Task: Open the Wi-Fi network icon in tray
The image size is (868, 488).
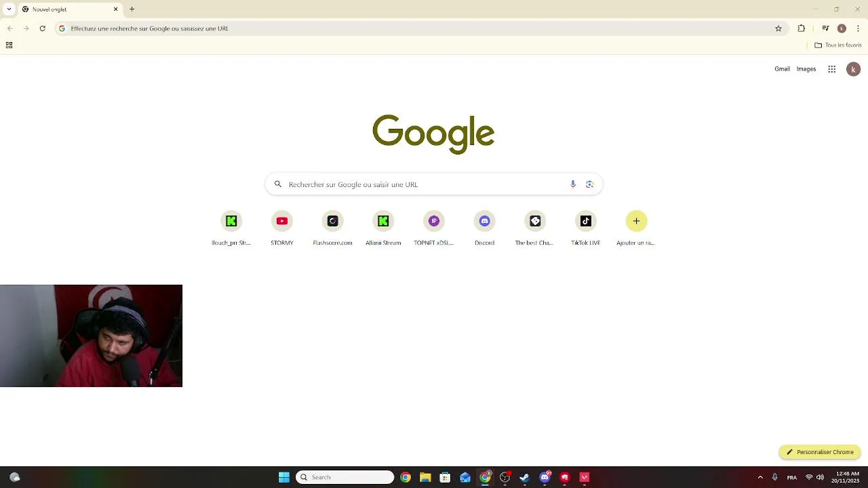Action: click(x=809, y=477)
